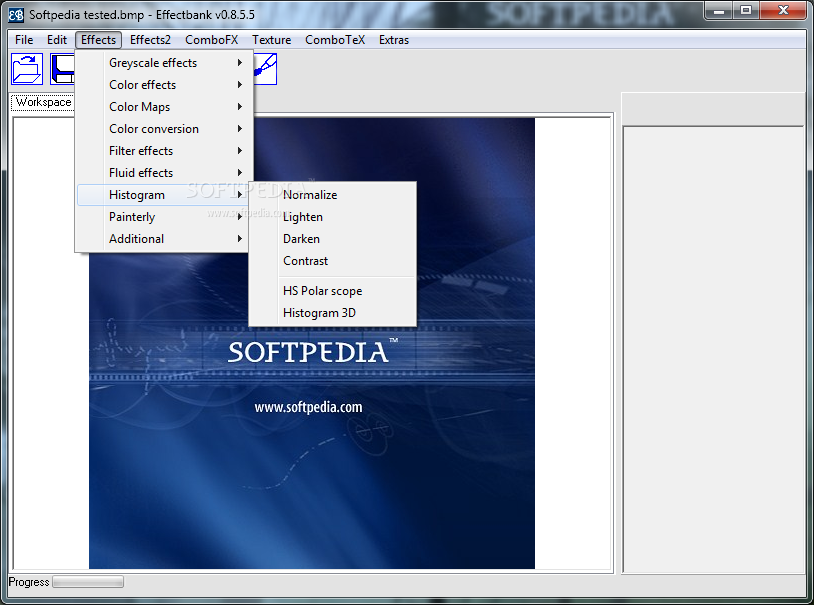
Task: Click the arrow beside Greyscale effects
Action: tap(240, 63)
